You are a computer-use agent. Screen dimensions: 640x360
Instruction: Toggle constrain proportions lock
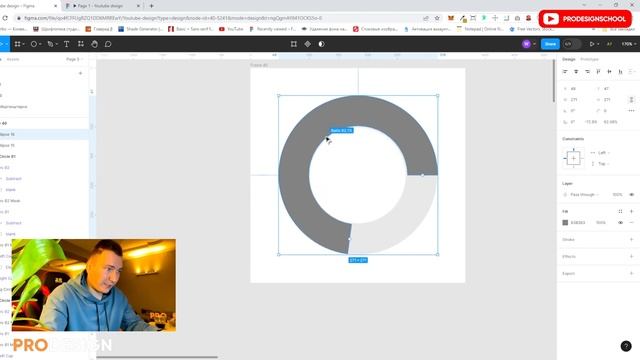(631, 100)
